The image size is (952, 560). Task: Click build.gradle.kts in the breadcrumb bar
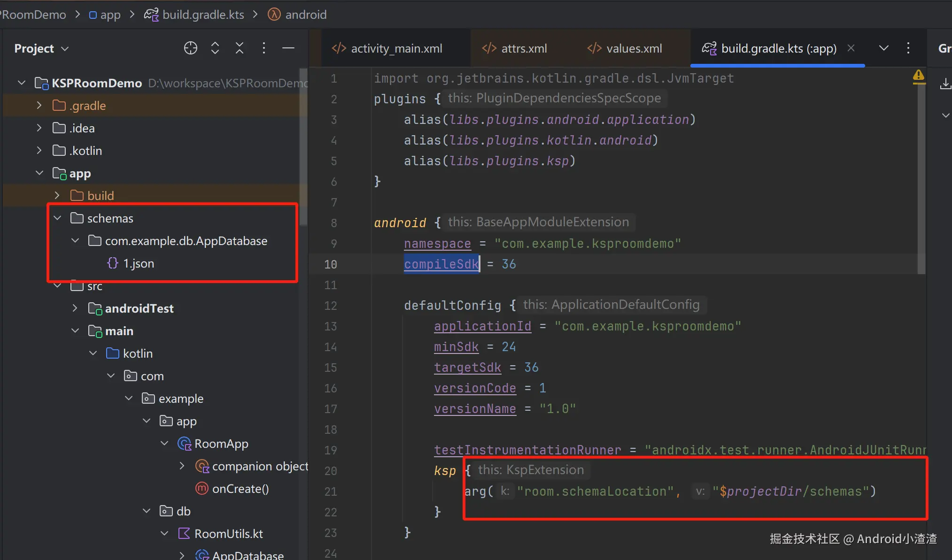tap(203, 15)
